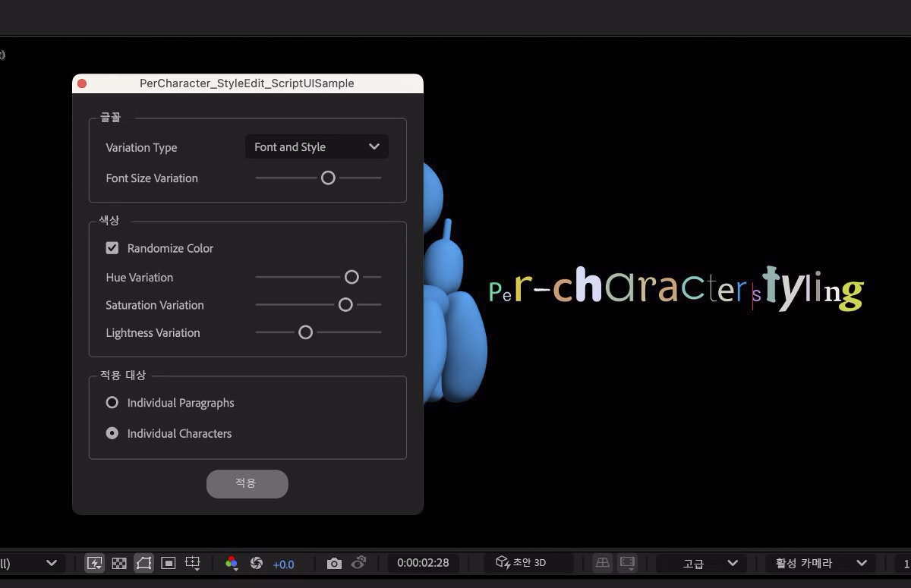911x588 pixels.
Task: Toggle the transparency grid in the composition view
Action: click(x=119, y=563)
